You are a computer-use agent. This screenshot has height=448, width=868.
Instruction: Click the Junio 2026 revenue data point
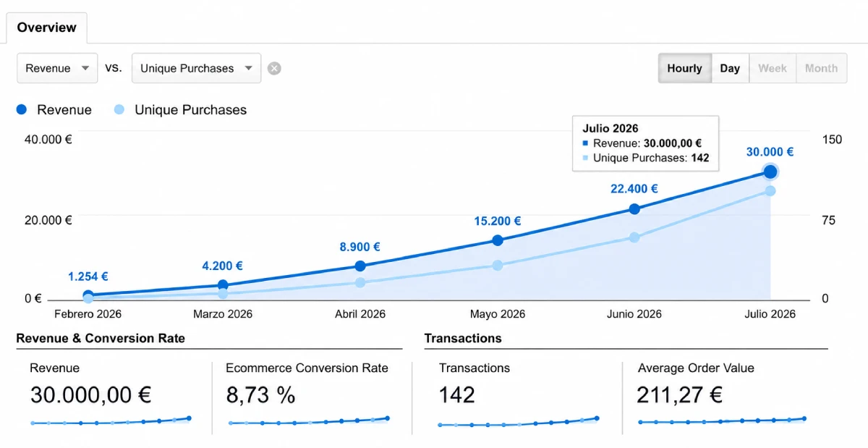634,209
